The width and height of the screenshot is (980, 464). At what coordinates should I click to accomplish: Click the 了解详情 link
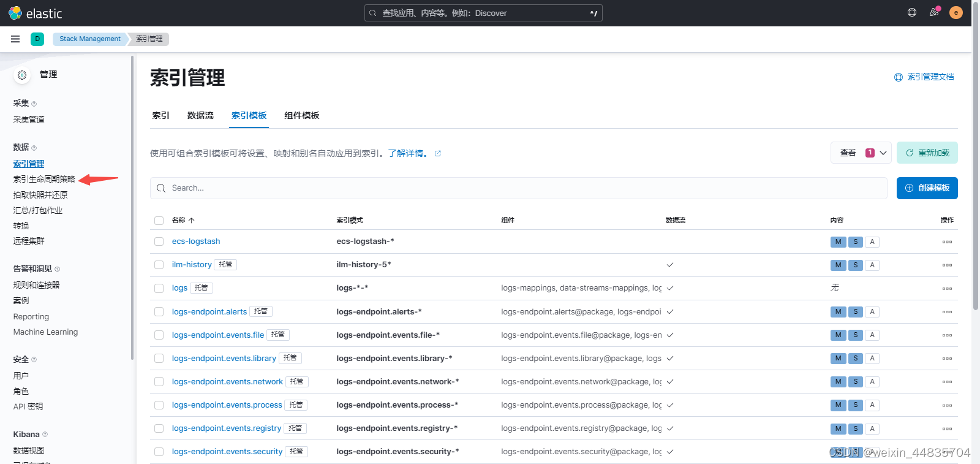409,153
